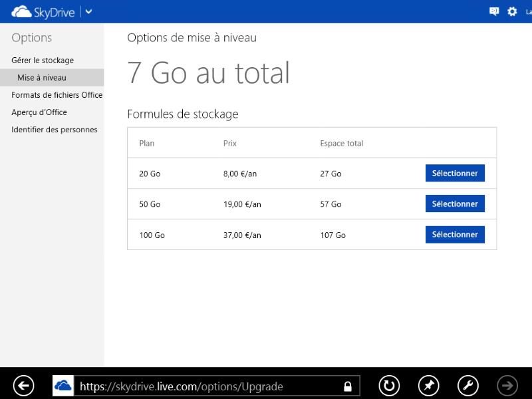Open Identifier des personnes option
This screenshot has height=399, width=532.
pos(55,130)
